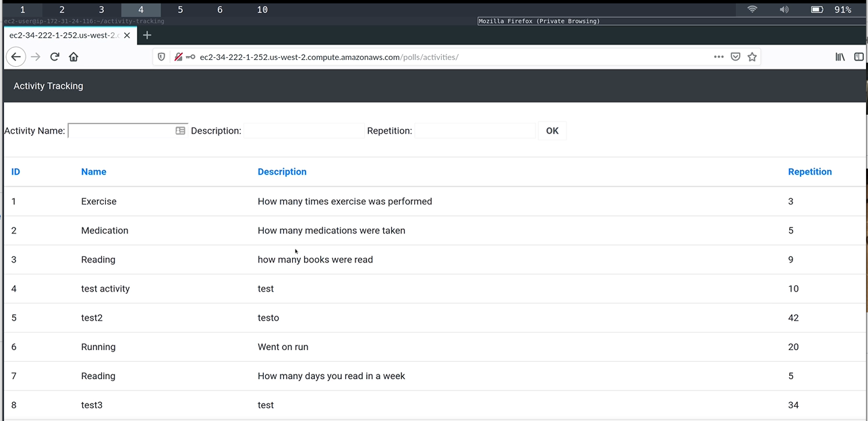Toggle the sidebar view icon
Viewport: 868px width, 421px height.
click(859, 57)
